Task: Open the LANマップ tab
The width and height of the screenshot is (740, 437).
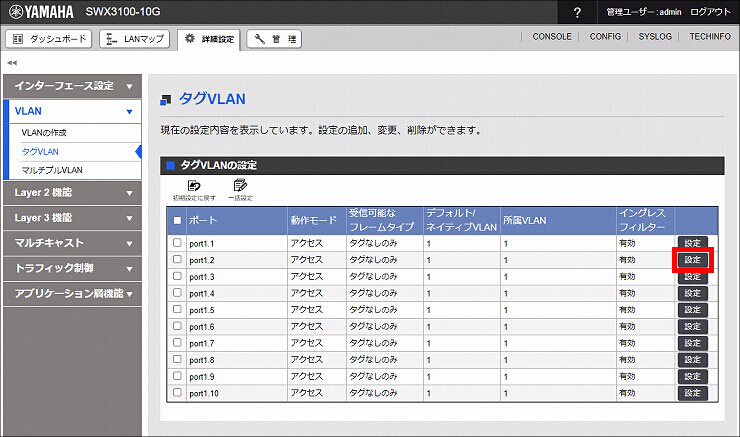Action: tap(135, 39)
